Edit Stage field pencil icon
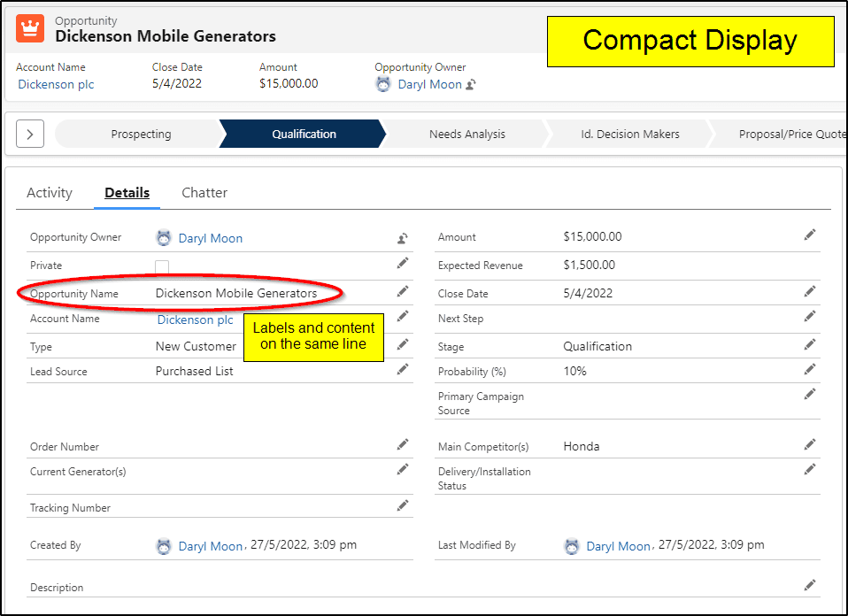 810,344
